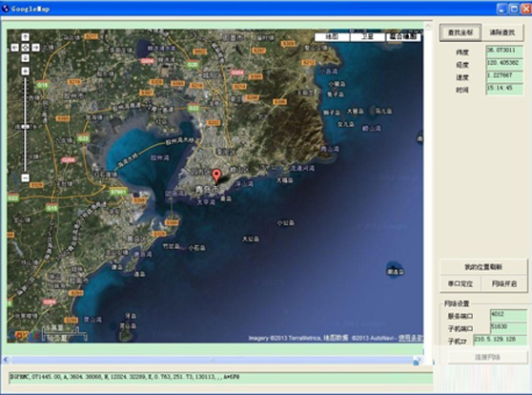The width and height of the screenshot is (532, 395).
Task: Click the 速度 speed field
Action: point(504,76)
